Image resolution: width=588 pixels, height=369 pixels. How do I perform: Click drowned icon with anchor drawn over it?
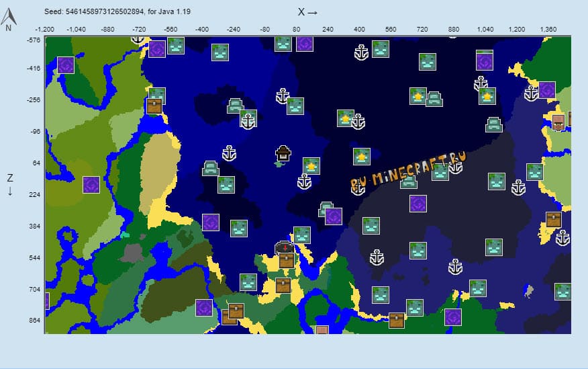(x=248, y=118)
